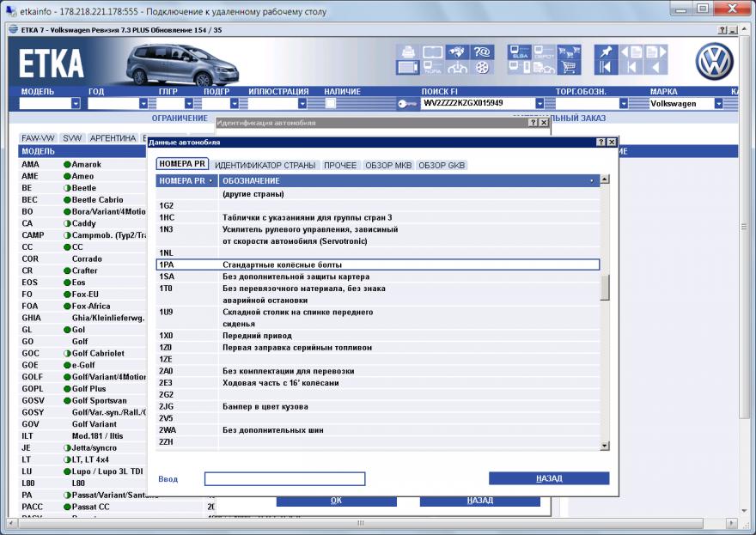This screenshot has height=535, width=756.
Task: Switch to the ОБЗОР GKB tab
Action: pos(442,166)
